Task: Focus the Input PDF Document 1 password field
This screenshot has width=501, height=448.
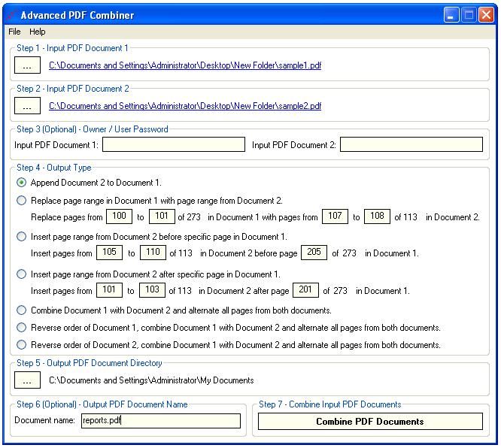Action: (174, 144)
